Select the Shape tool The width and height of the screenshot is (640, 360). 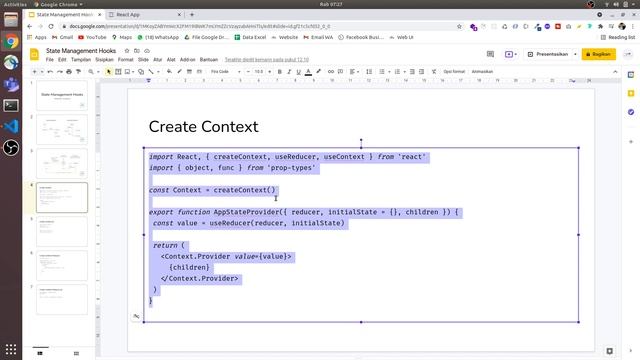click(141, 72)
